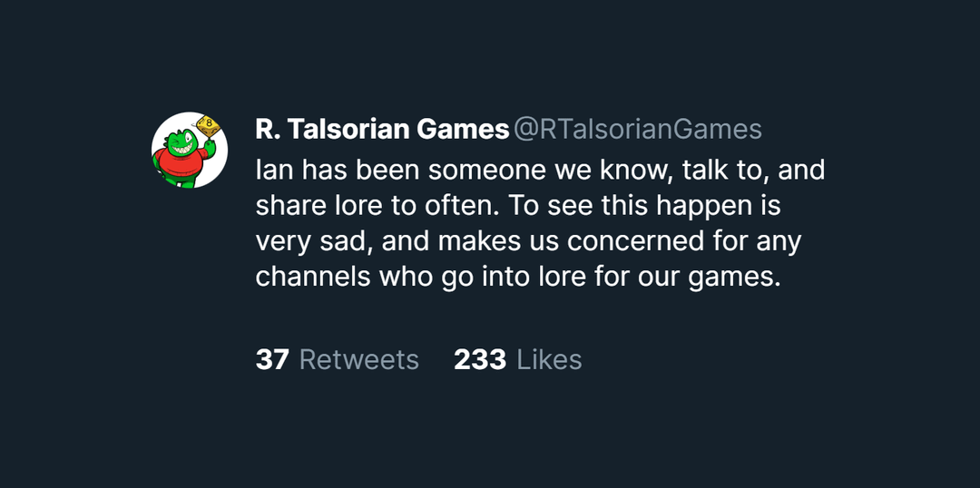Click the green mascot's grinning face
The height and width of the screenshot is (488, 980).
point(180,141)
